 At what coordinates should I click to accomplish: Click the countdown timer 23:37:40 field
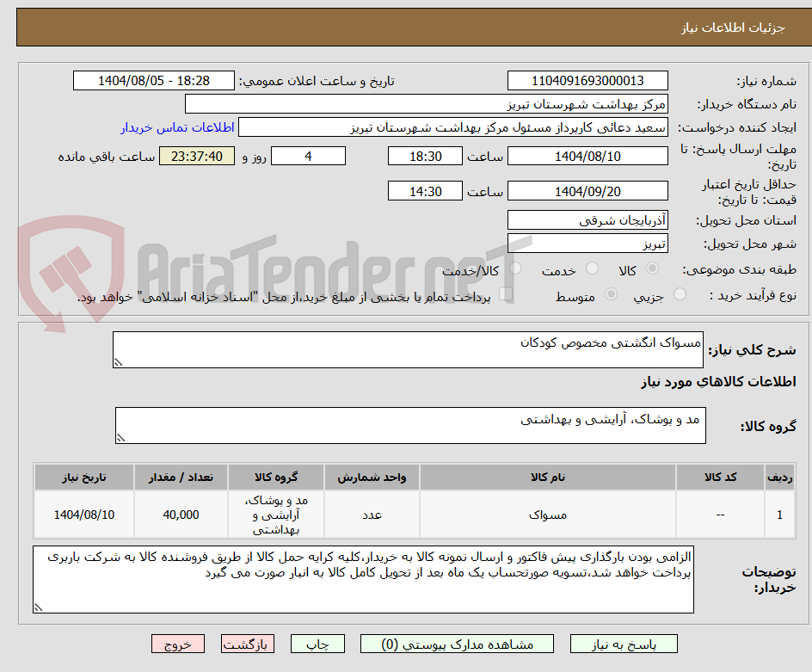click(x=197, y=156)
